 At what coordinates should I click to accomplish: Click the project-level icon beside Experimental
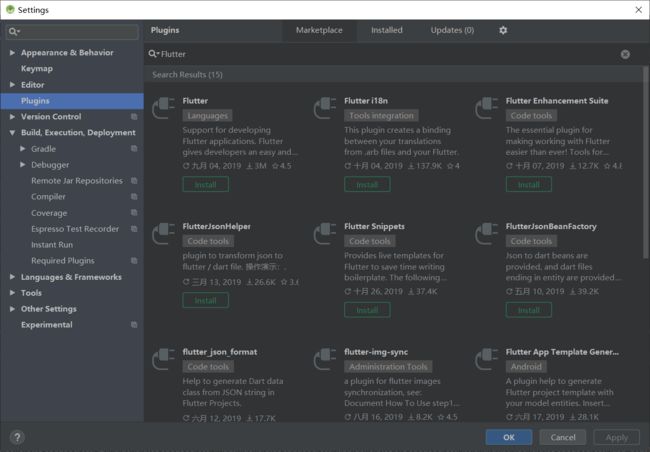coord(134,325)
